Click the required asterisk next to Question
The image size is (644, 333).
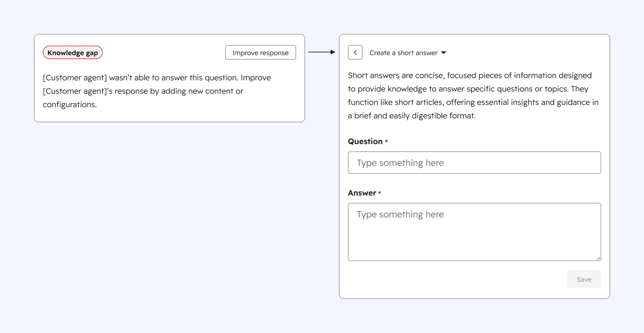point(386,141)
